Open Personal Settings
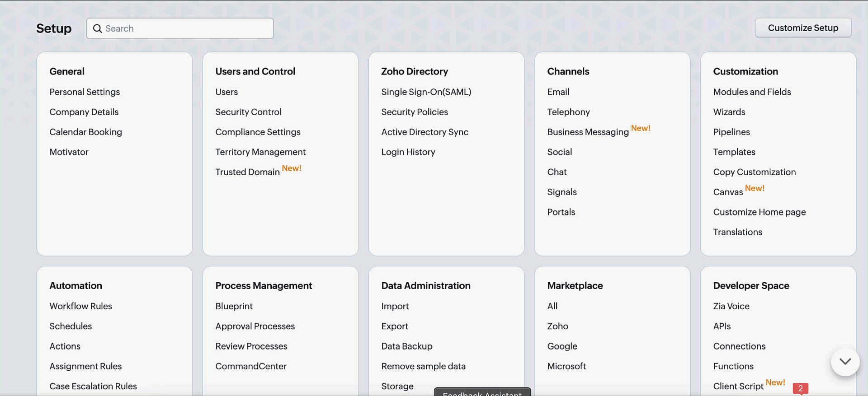The height and width of the screenshot is (396, 868). point(85,92)
